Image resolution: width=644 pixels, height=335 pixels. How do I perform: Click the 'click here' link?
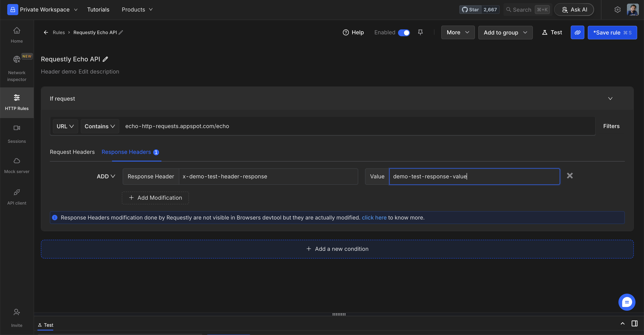[x=374, y=217]
